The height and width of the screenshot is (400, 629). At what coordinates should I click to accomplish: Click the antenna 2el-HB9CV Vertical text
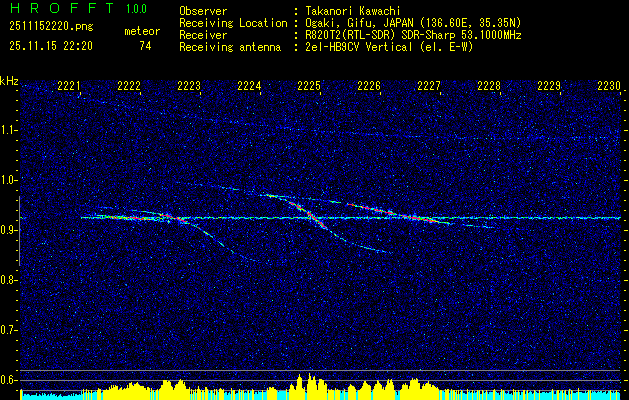point(389,47)
